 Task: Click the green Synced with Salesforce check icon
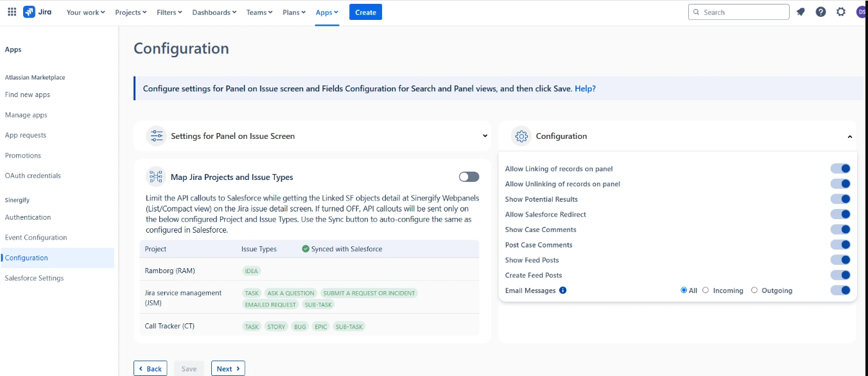click(306, 249)
